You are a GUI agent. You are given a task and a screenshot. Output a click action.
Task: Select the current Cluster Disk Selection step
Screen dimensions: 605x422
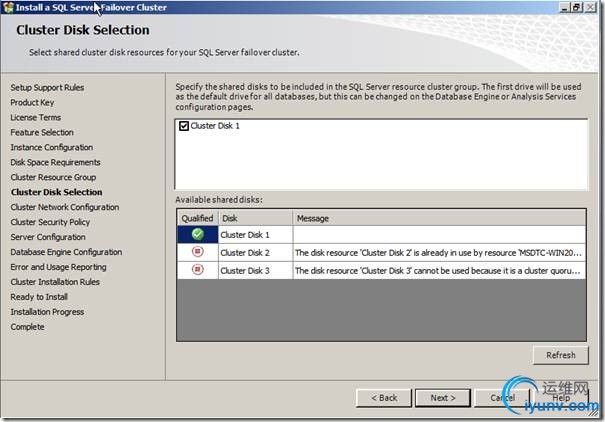click(56, 192)
